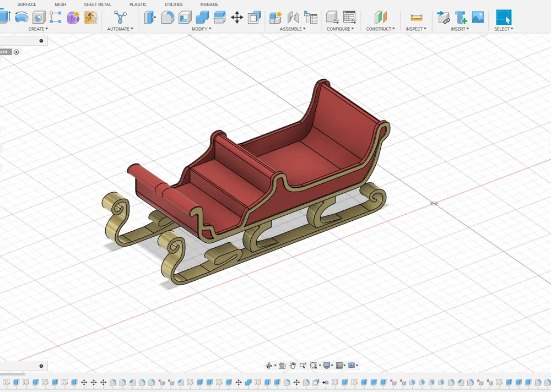Screen dimensions: 551x392
Task: Toggle the comments panel round button at bottom
Action: tap(41, 366)
